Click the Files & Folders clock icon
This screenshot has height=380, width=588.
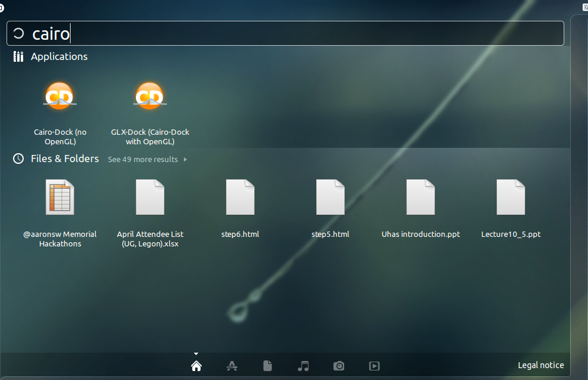(x=18, y=159)
